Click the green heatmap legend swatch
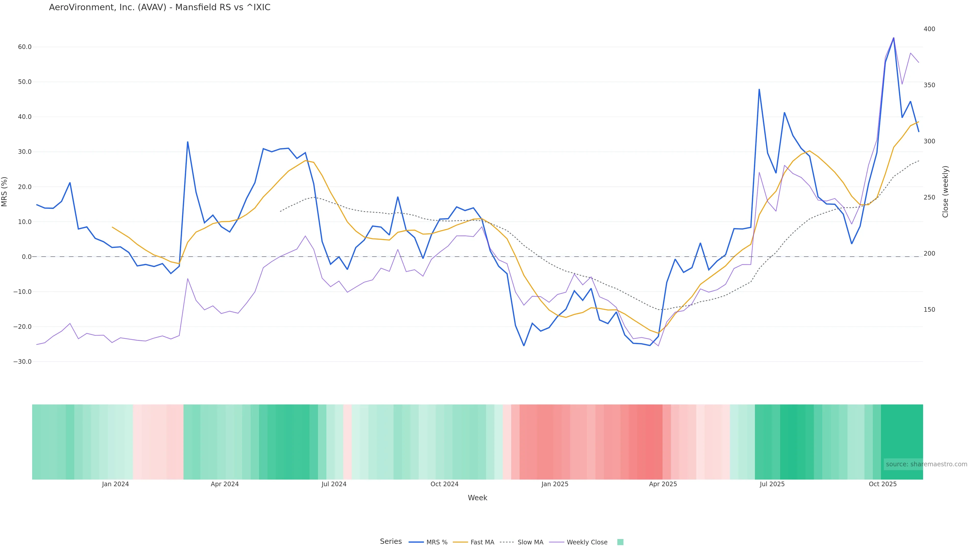This screenshot has width=980, height=551. tap(620, 542)
